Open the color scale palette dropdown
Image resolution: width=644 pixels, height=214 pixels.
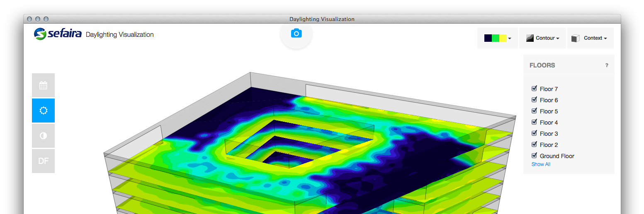click(498, 38)
